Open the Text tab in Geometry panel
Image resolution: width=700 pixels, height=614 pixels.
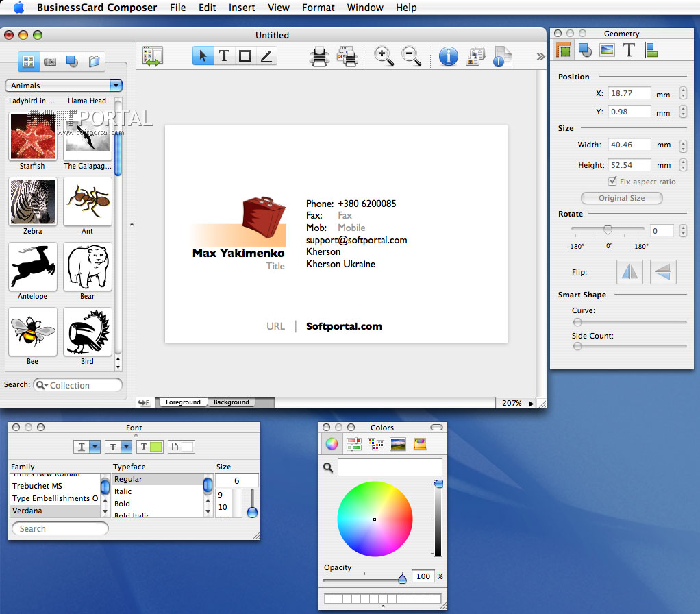pyautogui.click(x=629, y=50)
